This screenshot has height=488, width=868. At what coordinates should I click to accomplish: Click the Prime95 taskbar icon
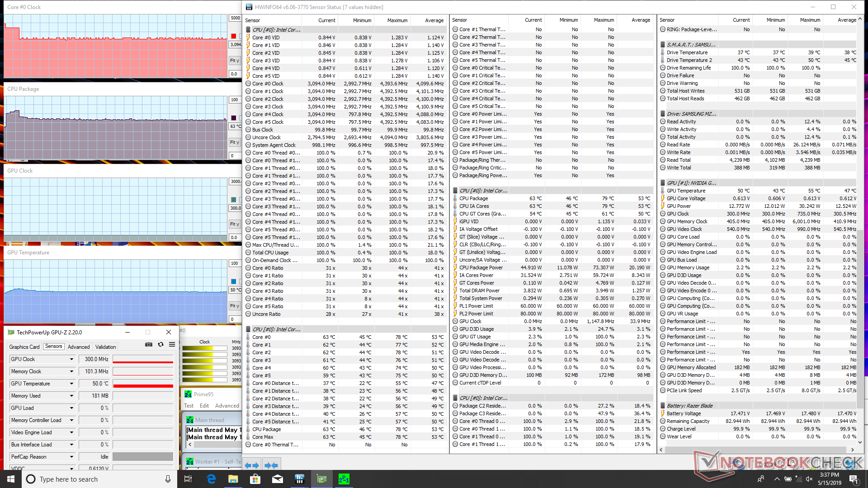pyautogui.click(x=344, y=479)
